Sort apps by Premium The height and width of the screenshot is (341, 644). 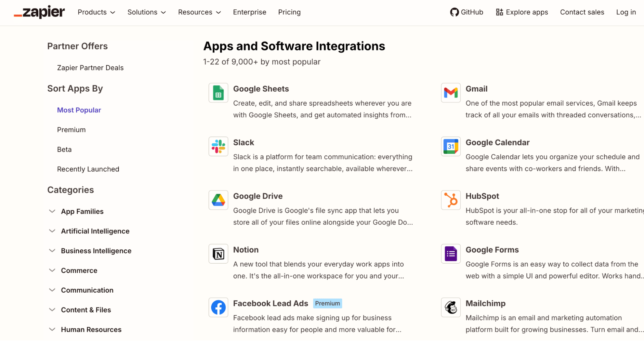tap(71, 130)
